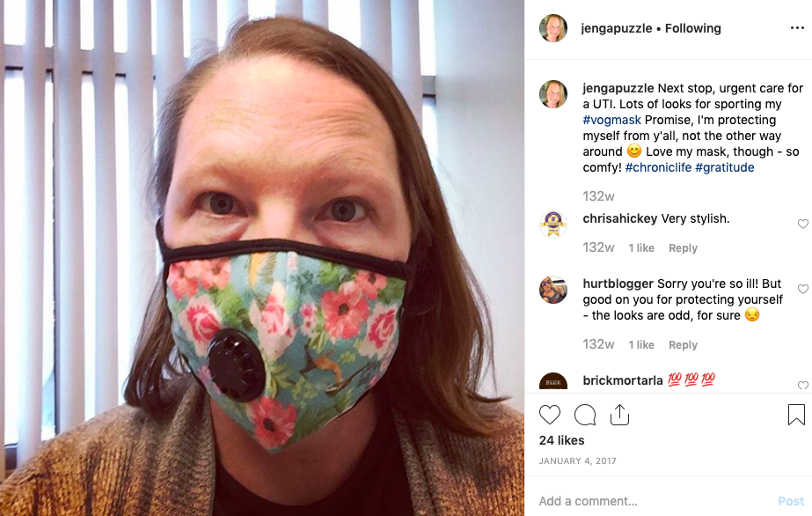The height and width of the screenshot is (516, 812).
Task: Reply to hurtblogger's comment
Action: click(683, 345)
